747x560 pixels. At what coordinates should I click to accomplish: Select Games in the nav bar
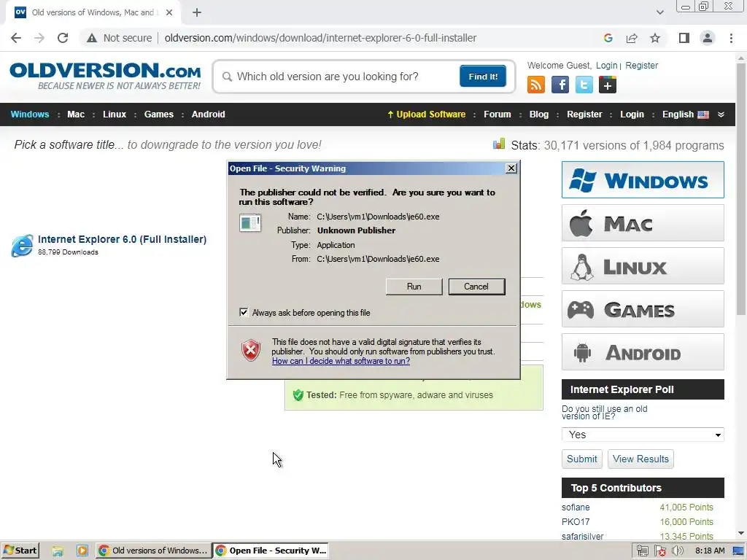pyautogui.click(x=158, y=114)
